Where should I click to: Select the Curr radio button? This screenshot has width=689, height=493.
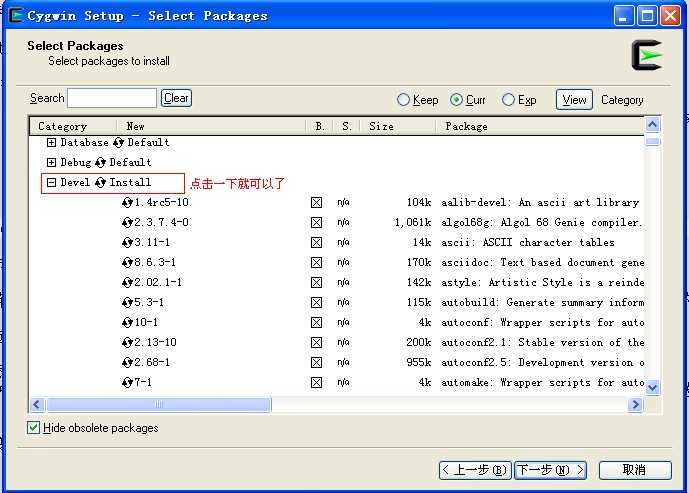tap(456, 100)
